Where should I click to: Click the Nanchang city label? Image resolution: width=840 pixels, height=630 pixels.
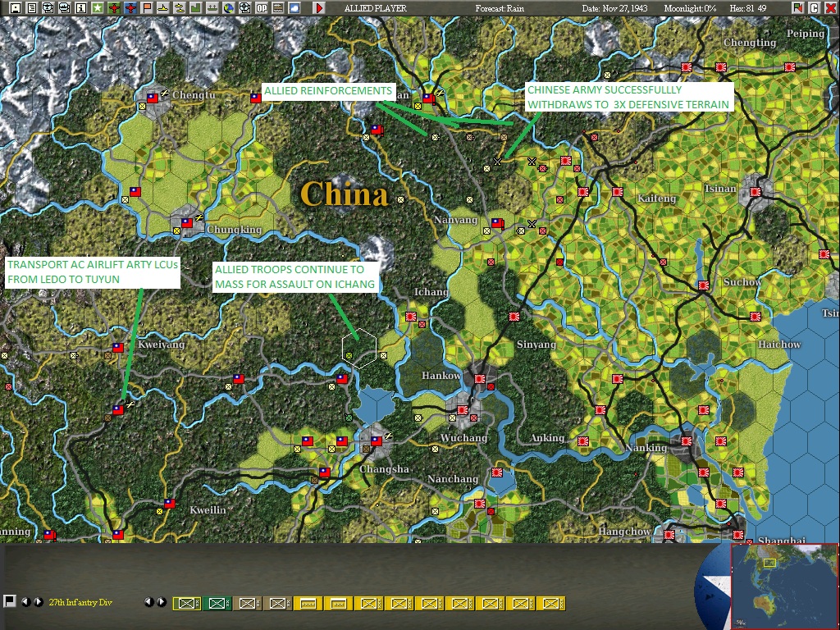[452, 478]
